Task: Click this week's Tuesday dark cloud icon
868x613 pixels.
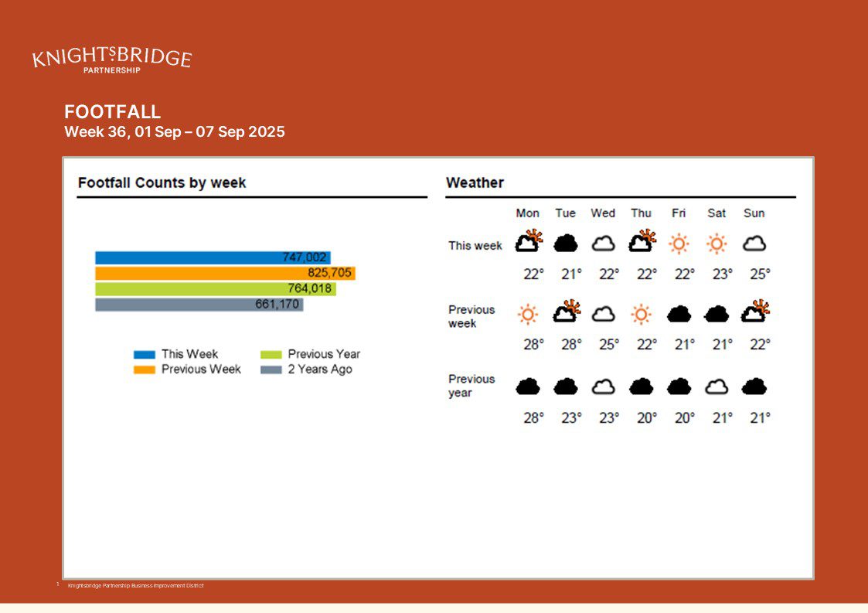Action: coord(566,243)
